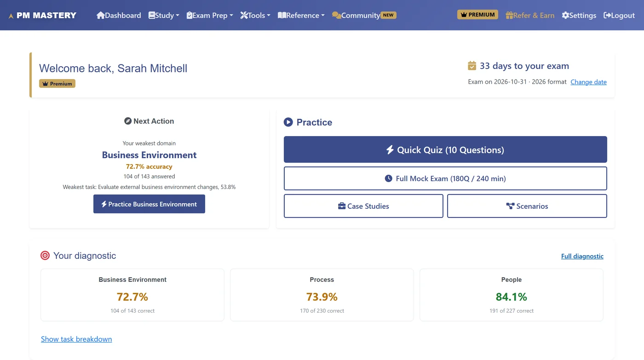The width and height of the screenshot is (644, 360).
Task: Click the Logout arrow icon
Action: 607,15
